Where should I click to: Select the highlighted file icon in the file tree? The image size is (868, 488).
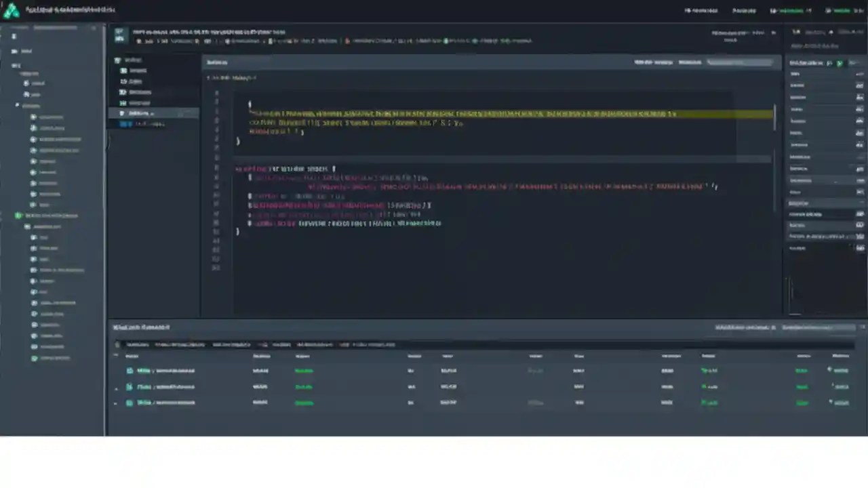coord(122,113)
